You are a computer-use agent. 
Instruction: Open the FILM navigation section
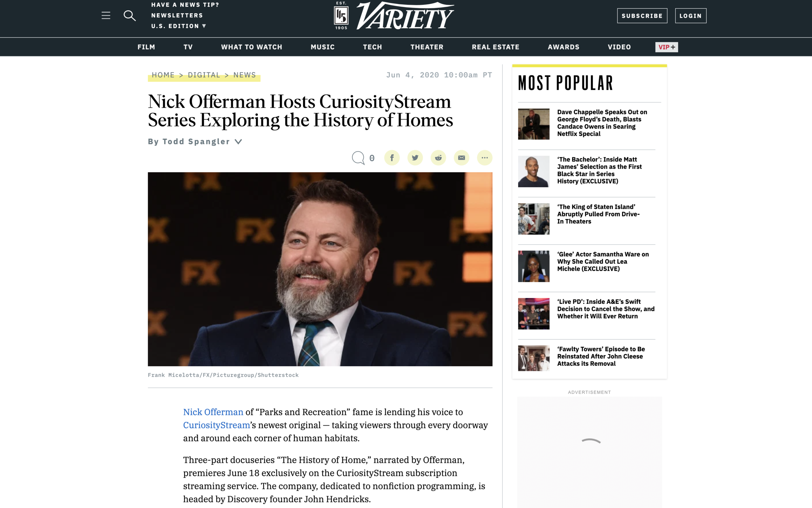click(x=146, y=47)
